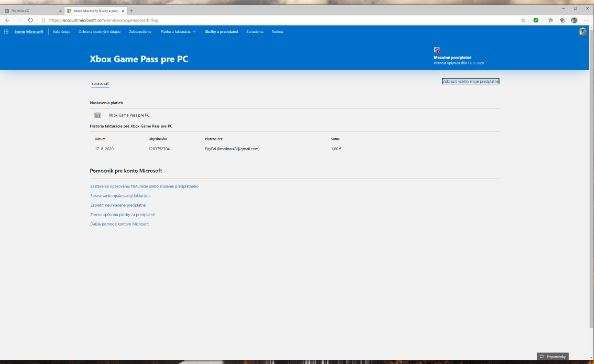Viewport: 594px width, 364px height.
Task: Click the outlined button below the blue banner
Action: (471, 81)
